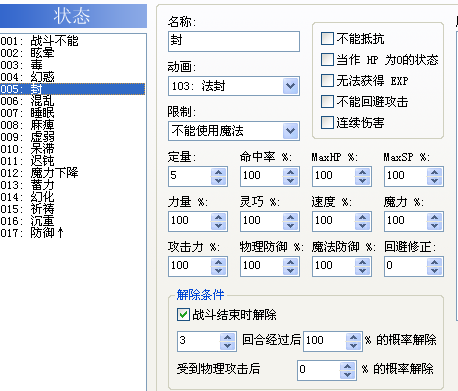Open the 动画 animation dropdown
Viewport: 458px width, 391px height.
(290, 86)
